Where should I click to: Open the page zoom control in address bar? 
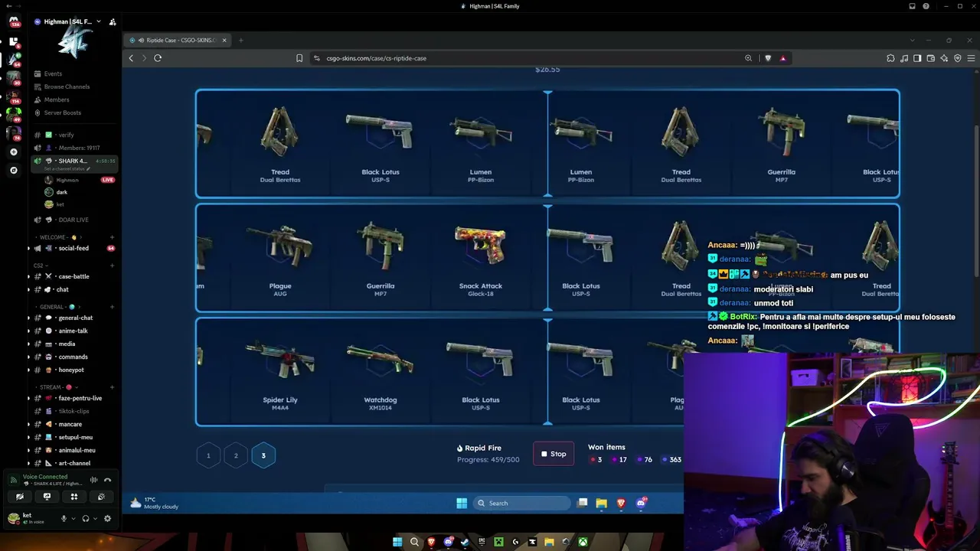coord(748,58)
